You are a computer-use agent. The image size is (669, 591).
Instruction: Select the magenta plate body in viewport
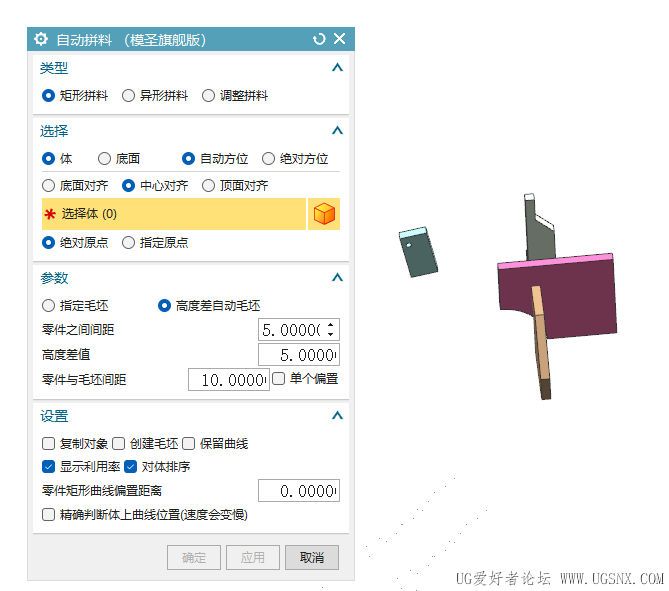tap(572, 299)
